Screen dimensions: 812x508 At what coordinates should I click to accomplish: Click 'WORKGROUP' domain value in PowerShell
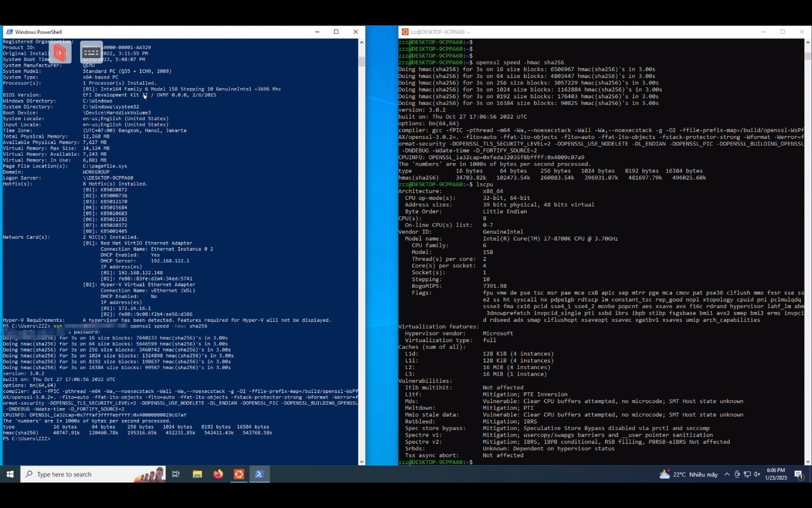pos(96,172)
